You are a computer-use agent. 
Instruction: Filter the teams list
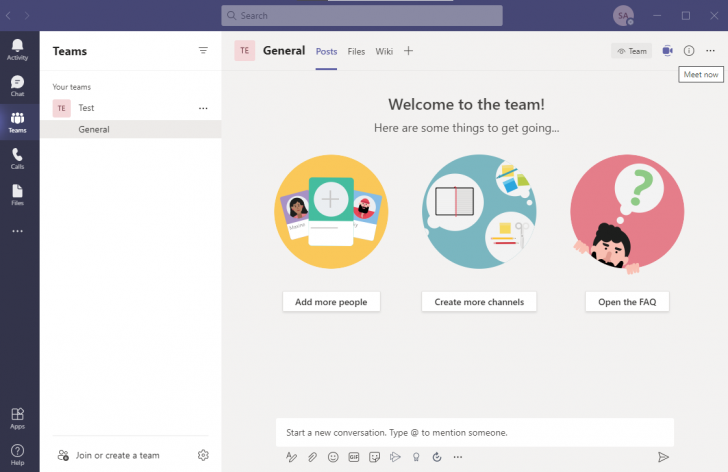pos(203,51)
